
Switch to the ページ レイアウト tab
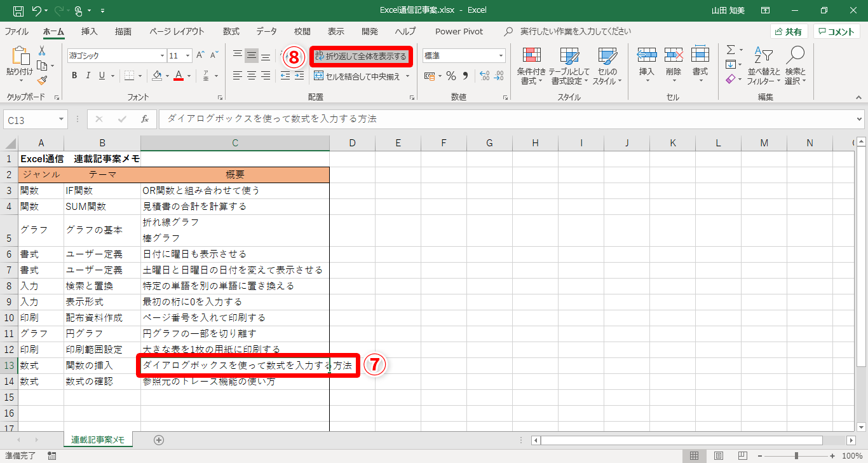[x=177, y=31]
